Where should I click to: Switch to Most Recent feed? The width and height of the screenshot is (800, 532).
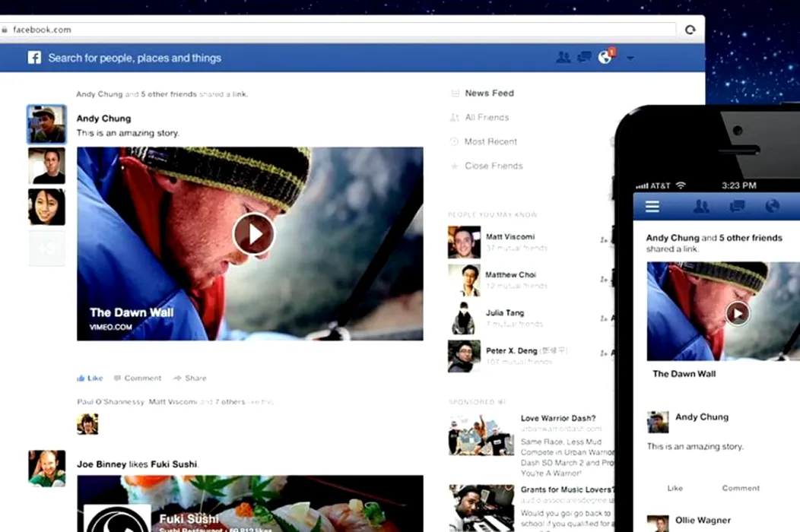point(490,142)
